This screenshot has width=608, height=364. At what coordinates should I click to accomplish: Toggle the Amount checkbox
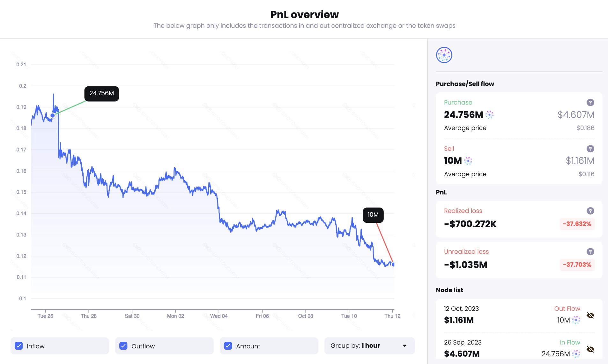(x=228, y=346)
